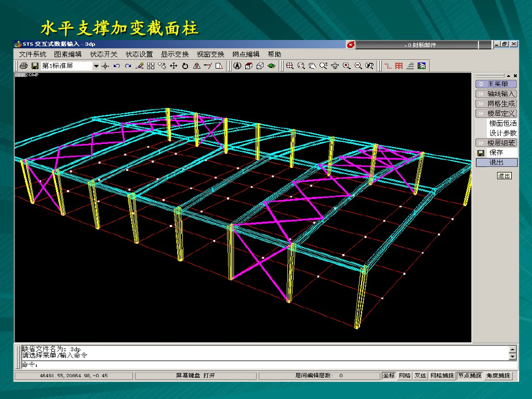Expand the 楼层组装 menu section

coord(496,143)
